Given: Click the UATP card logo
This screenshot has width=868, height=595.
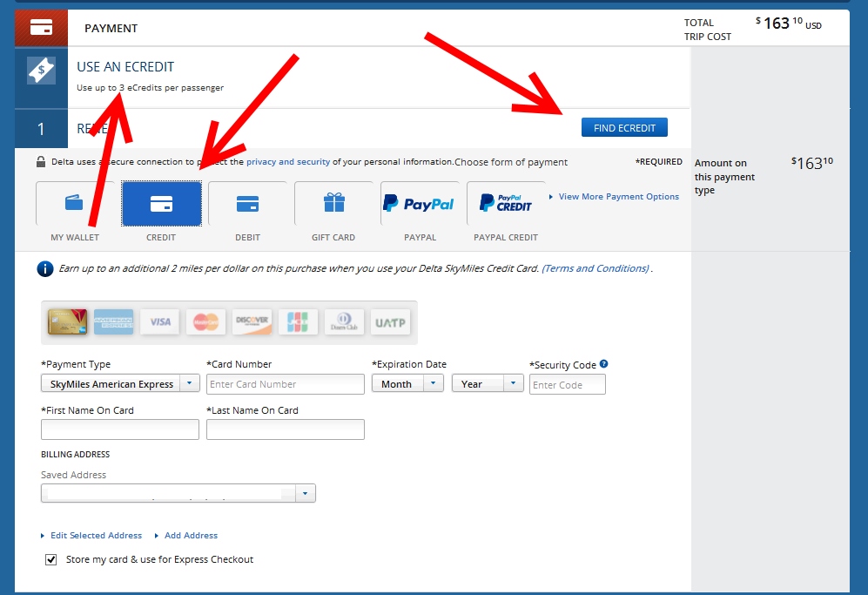Looking at the screenshot, I should [390, 321].
